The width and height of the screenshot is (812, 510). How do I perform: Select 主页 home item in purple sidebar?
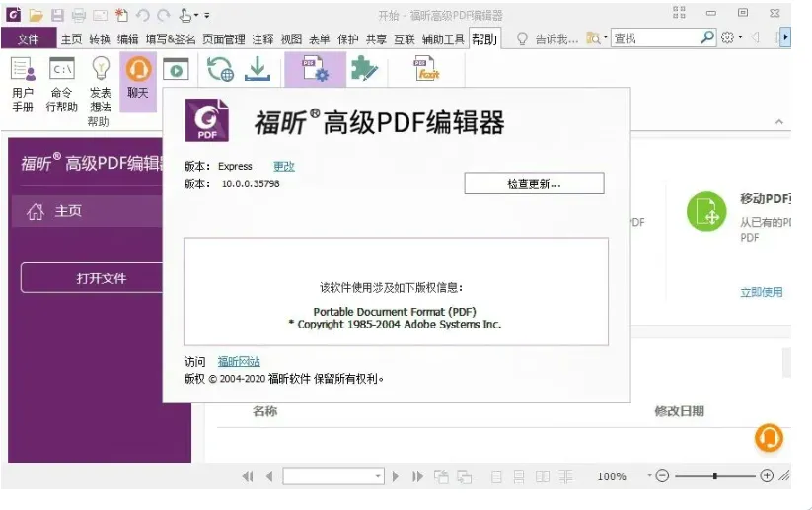click(87, 211)
